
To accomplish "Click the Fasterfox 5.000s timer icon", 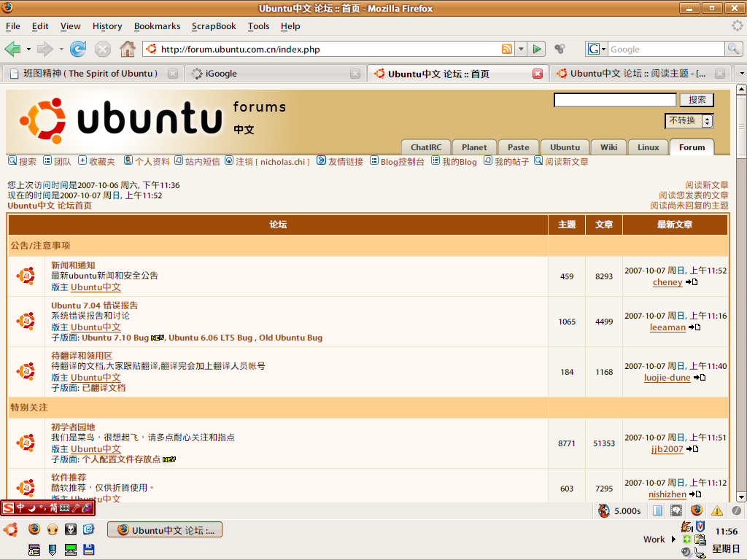I will point(604,510).
